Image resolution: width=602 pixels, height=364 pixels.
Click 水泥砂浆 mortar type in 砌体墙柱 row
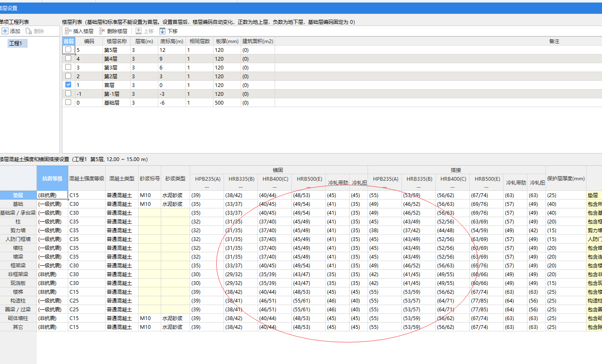coord(175,318)
